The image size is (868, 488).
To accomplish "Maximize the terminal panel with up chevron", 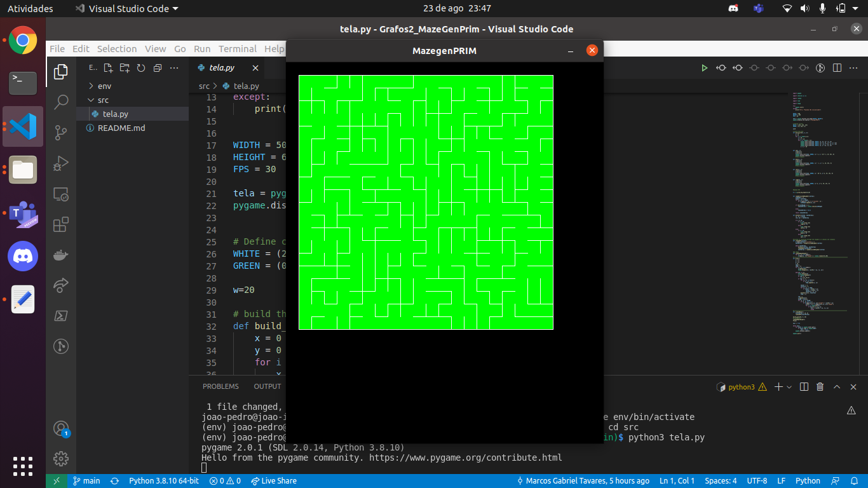I will 837,386.
